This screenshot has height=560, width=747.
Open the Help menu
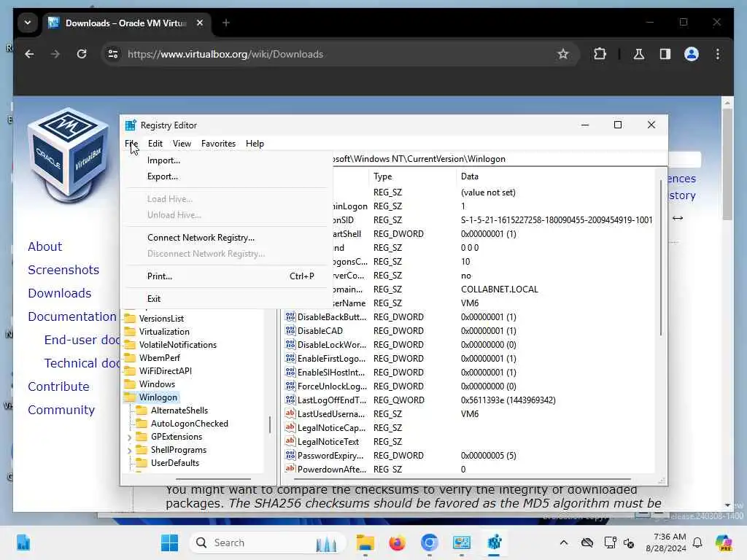255,144
